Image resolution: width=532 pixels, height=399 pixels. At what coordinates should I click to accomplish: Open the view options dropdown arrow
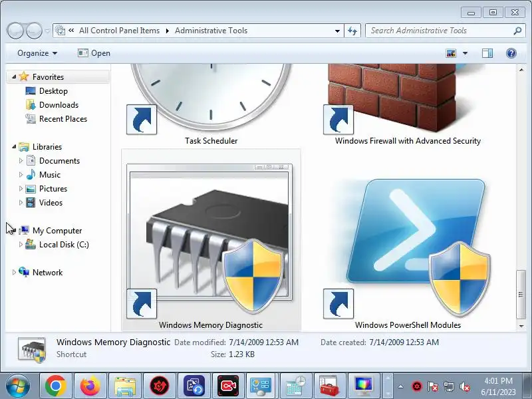pyautogui.click(x=465, y=53)
